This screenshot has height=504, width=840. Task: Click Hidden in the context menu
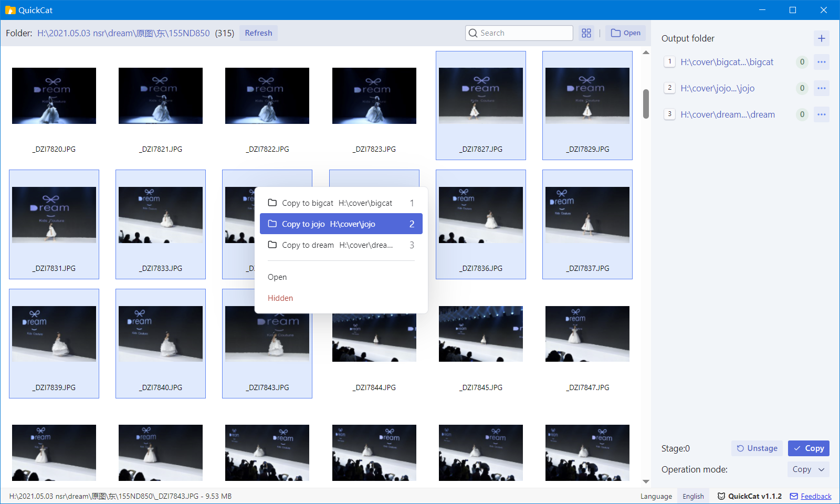click(280, 298)
